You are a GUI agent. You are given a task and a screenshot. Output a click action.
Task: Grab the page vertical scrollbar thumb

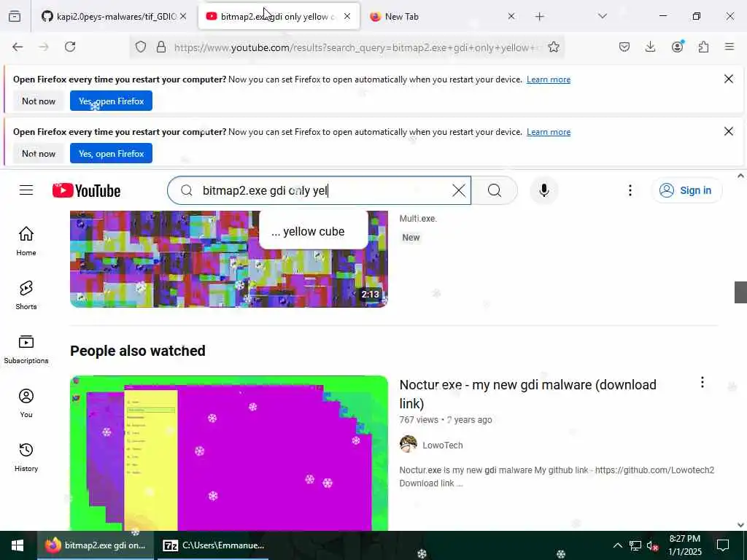pyautogui.click(x=740, y=292)
